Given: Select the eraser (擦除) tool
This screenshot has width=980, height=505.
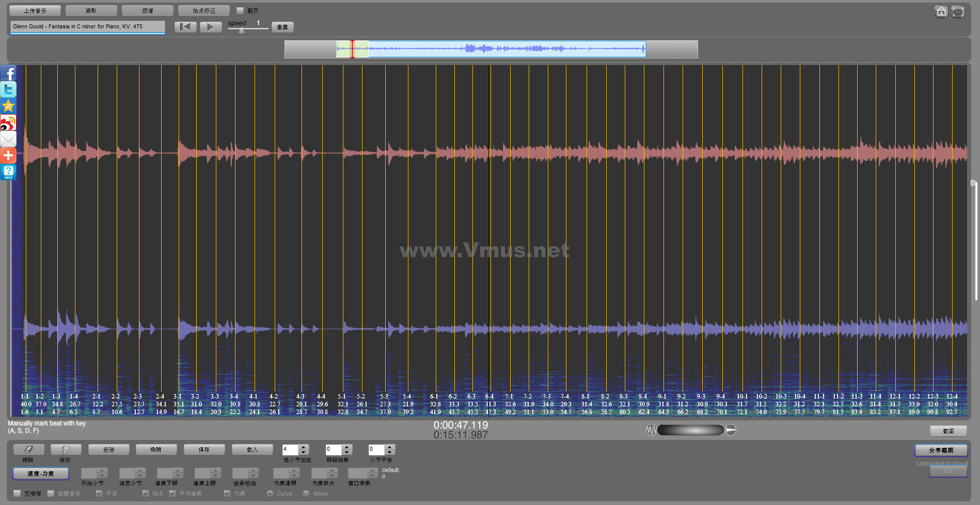Looking at the screenshot, I should (x=28, y=450).
